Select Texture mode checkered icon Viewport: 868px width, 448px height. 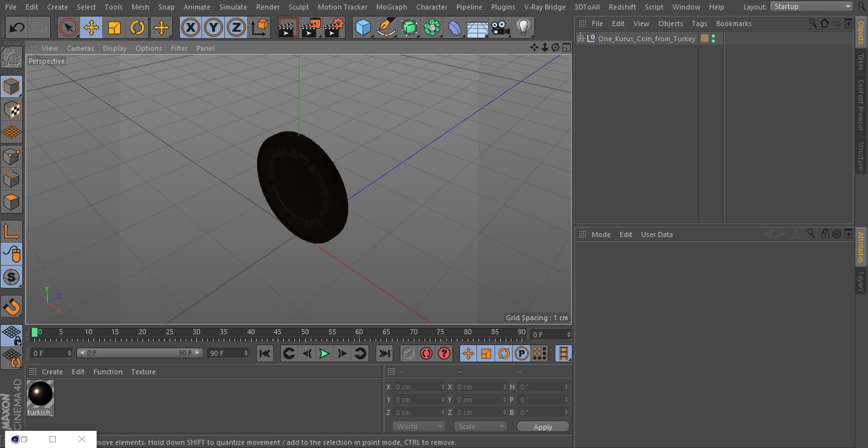click(11, 109)
